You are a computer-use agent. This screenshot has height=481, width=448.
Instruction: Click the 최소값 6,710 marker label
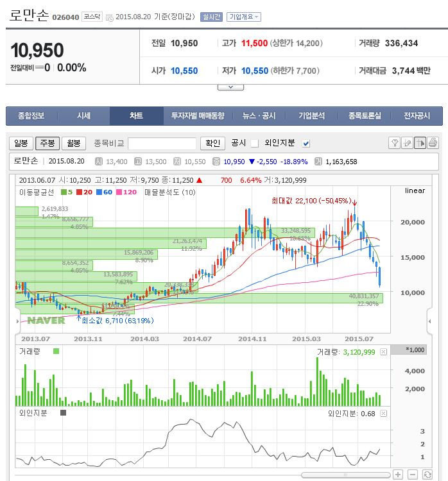(x=117, y=321)
